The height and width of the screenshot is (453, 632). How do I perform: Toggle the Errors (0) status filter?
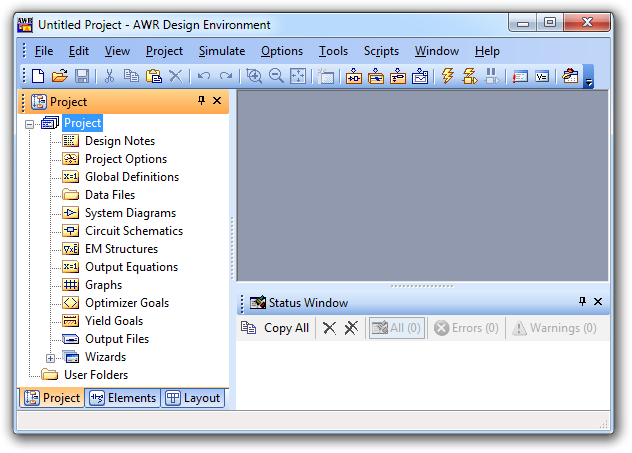click(x=466, y=328)
